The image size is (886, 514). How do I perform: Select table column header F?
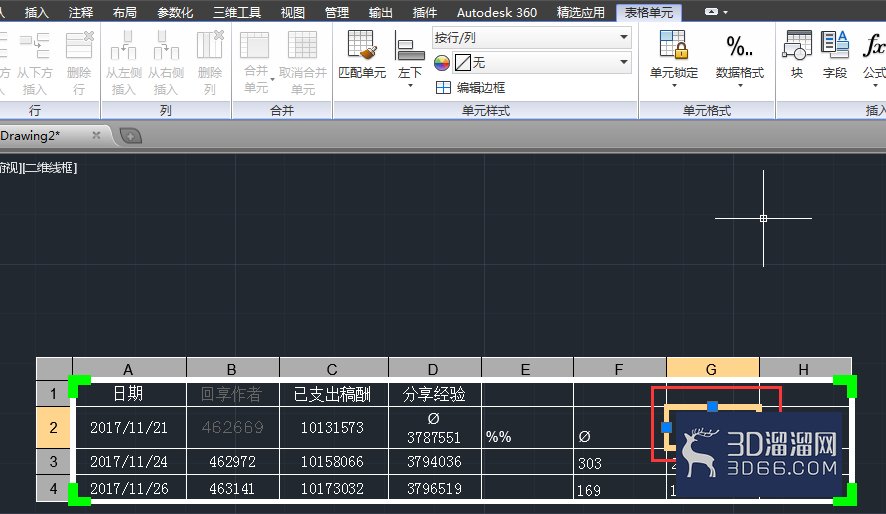[x=619, y=368]
